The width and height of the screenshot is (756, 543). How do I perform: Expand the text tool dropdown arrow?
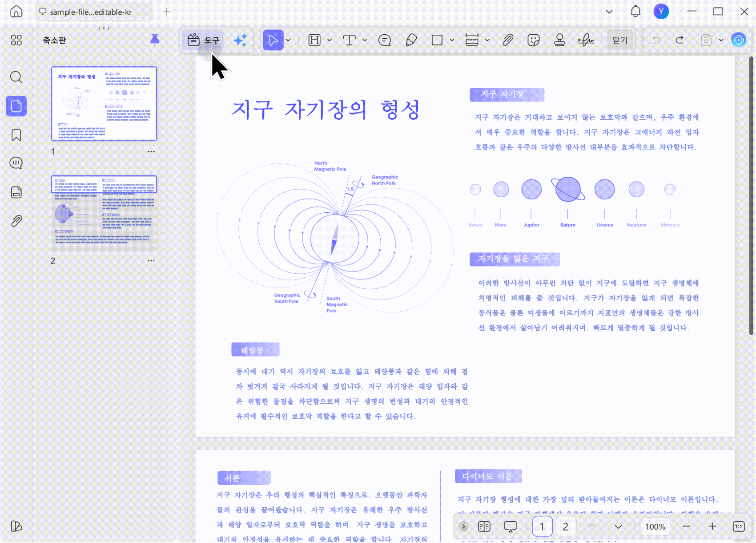[x=365, y=41]
